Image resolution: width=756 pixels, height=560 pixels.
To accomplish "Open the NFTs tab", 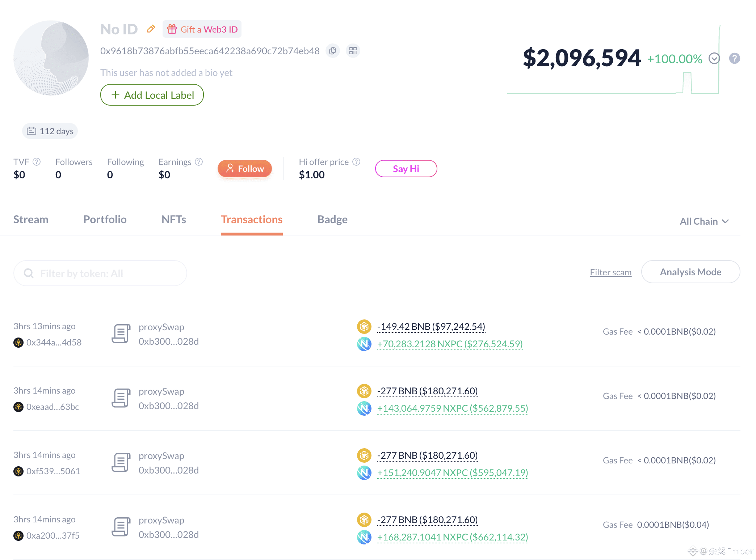I will [173, 220].
